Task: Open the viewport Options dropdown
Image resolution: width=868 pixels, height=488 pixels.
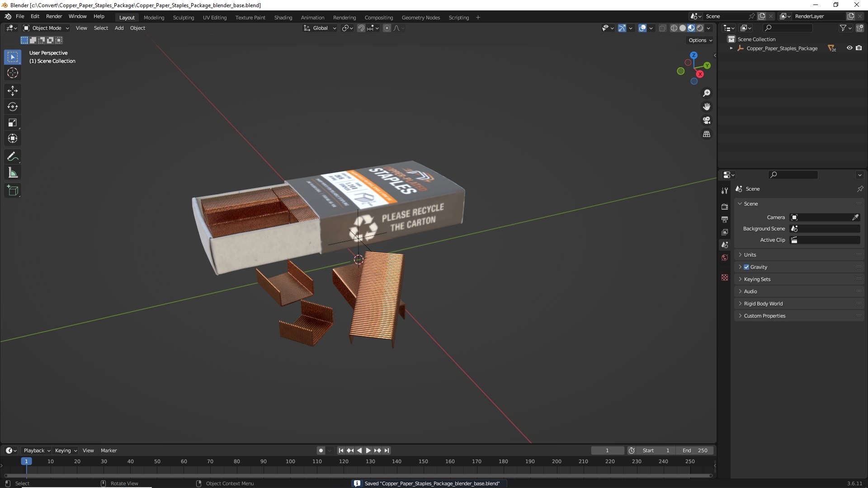Action: [x=700, y=40]
